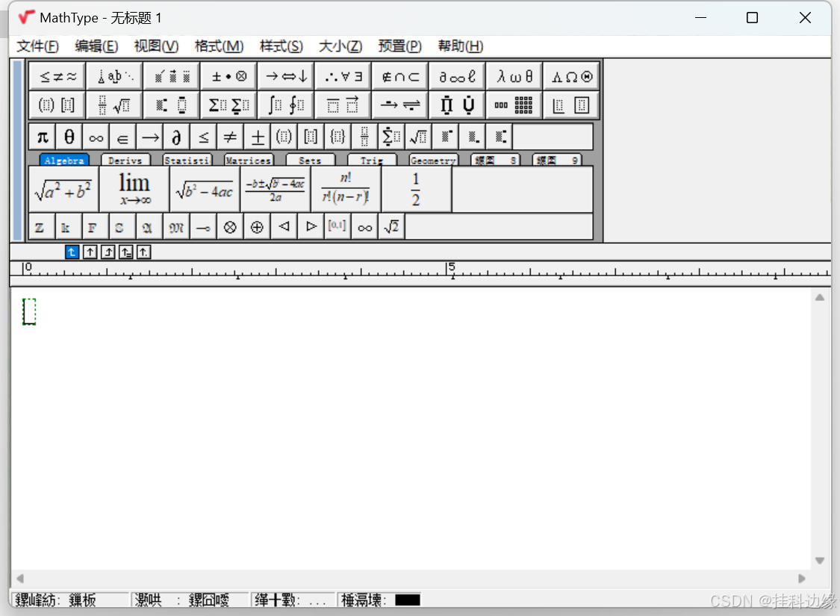
Task: Open the relational symbols palette (≤≠≈)
Action: point(57,77)
